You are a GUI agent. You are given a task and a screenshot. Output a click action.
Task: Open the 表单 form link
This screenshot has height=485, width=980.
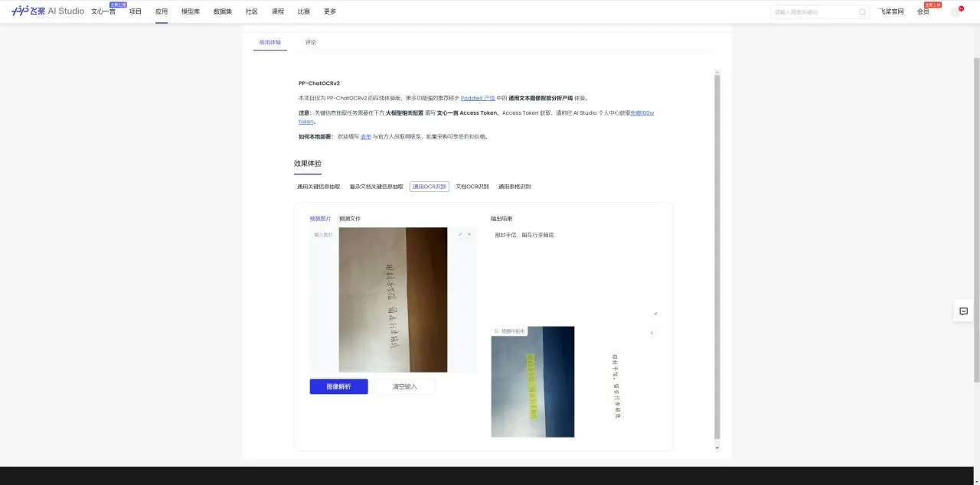click(x=366, y=136)
